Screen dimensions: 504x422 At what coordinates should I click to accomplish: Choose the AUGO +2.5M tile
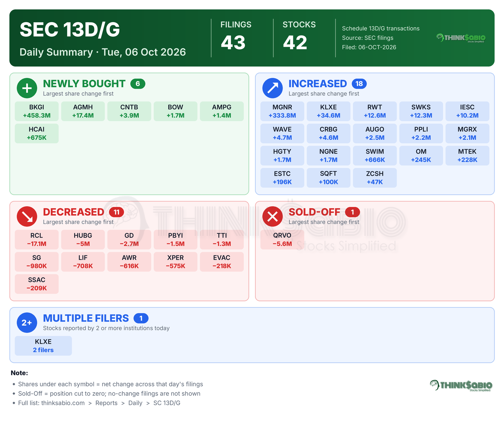click(x=375, y=133)
